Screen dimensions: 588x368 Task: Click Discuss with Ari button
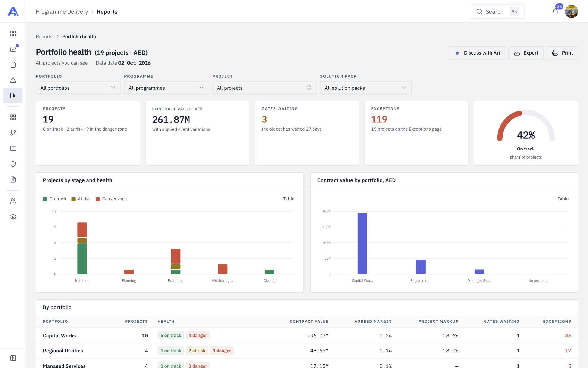point(477,53)
